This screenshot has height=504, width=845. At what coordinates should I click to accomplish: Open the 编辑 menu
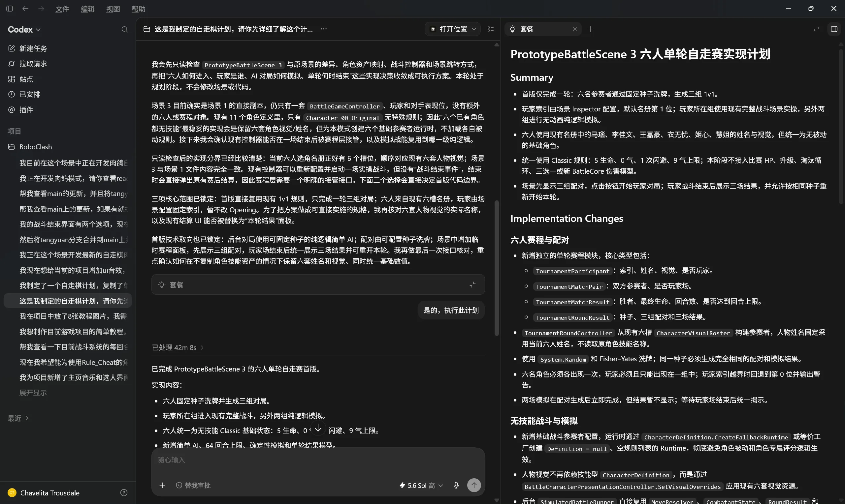(x=87, y=9)
